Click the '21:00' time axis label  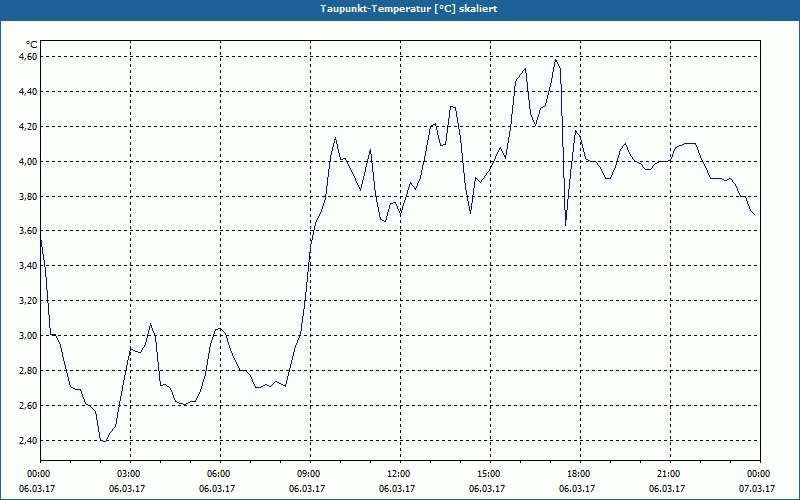coord(668,474)
